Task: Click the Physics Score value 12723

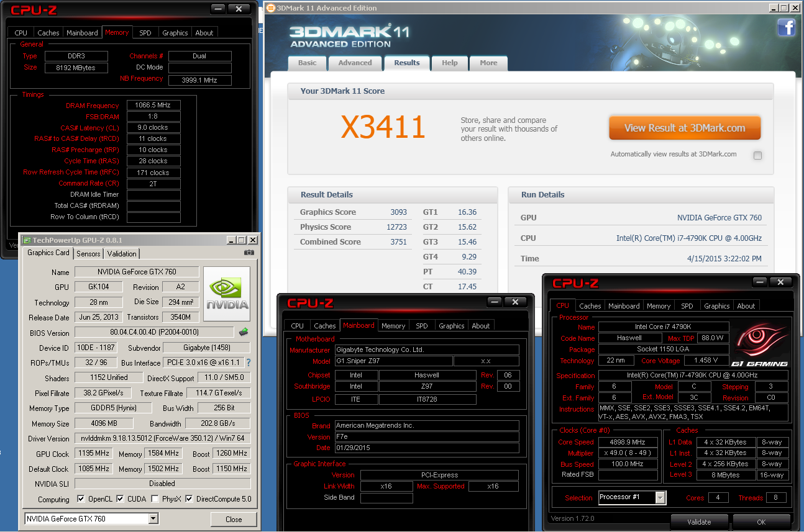Action: tap(396, 227)
